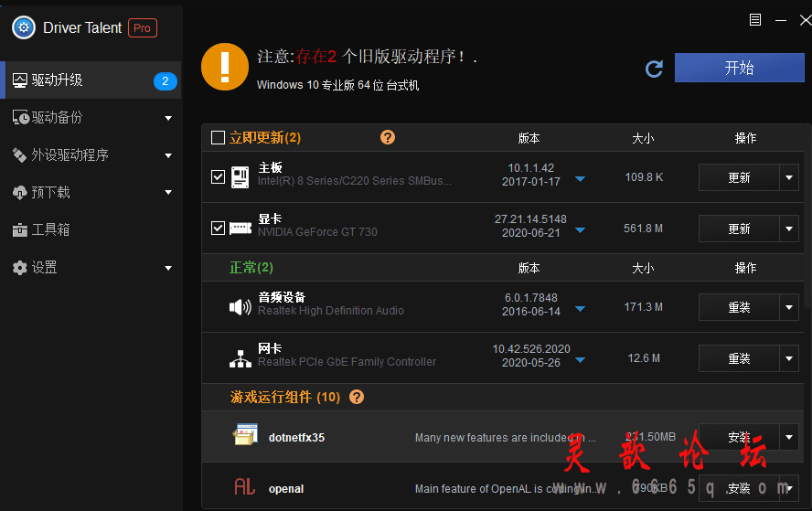Click the network card icon
This screenshot has width=812, height=511.
tap(240, 358)
